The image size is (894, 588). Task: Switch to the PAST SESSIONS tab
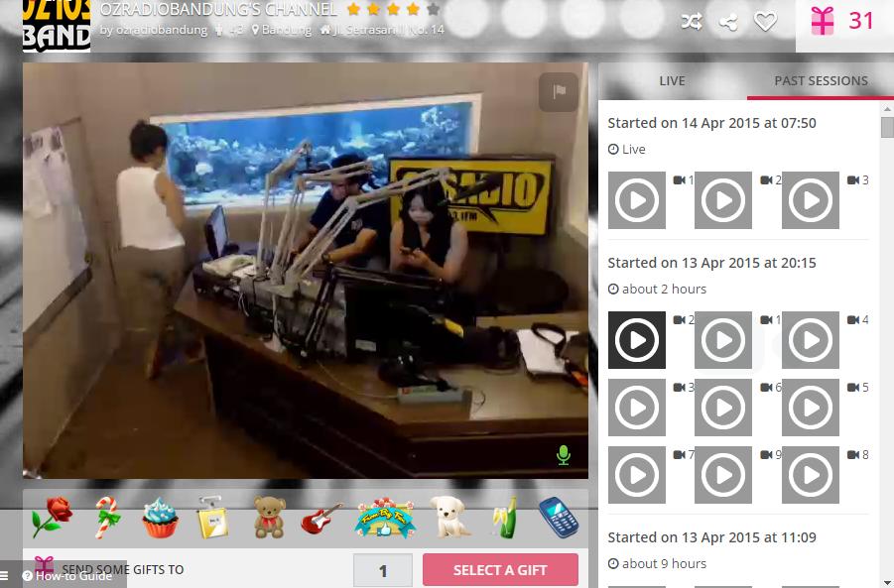[821, 81]
